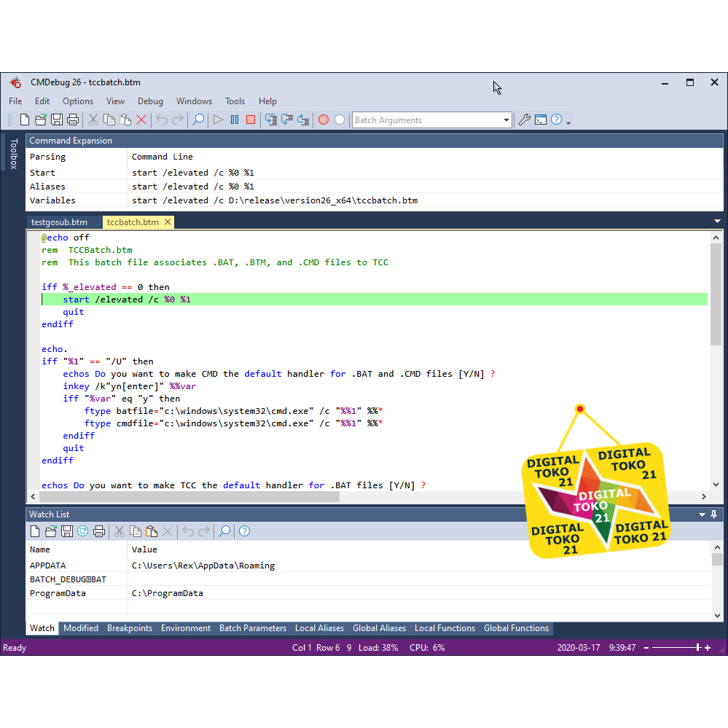Switch to the Breakpoints tab

tap(130, 628)
